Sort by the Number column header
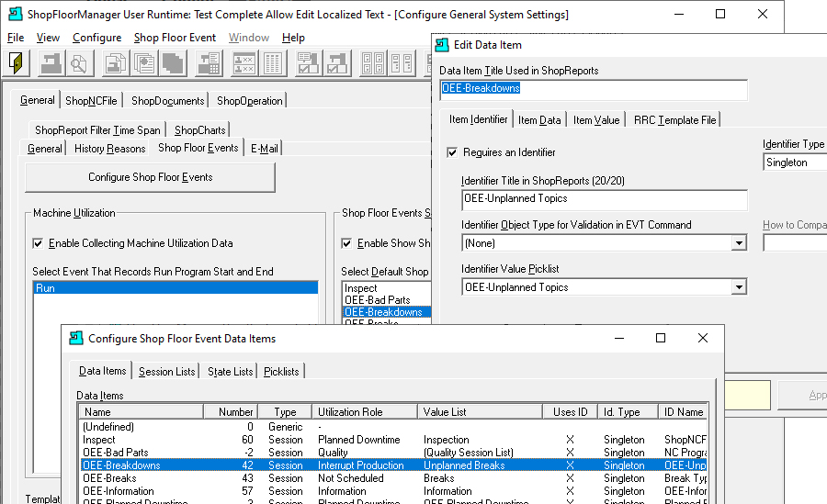Viewport: 827px width, 504px height. (x=231, y=412)
